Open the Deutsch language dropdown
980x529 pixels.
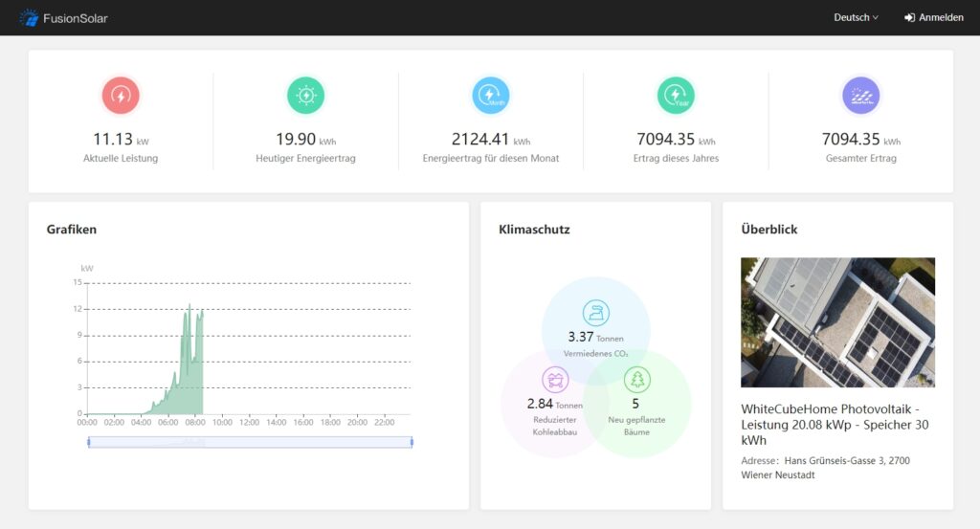pyautogui.click(x=856, y=17)
